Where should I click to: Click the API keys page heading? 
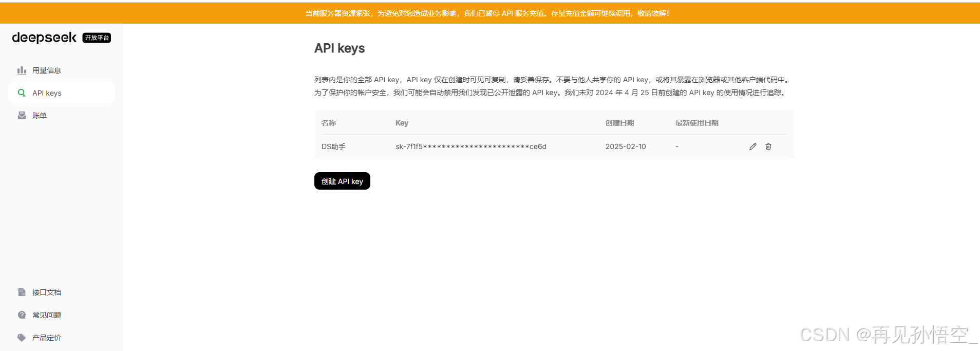(x=340, y=48)
